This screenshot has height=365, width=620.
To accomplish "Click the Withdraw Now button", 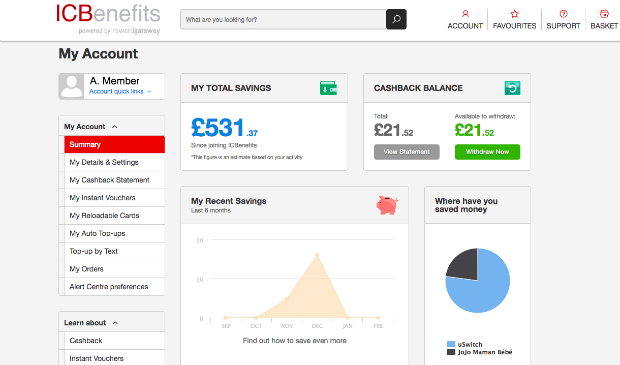I will click(x=487, y=152).
